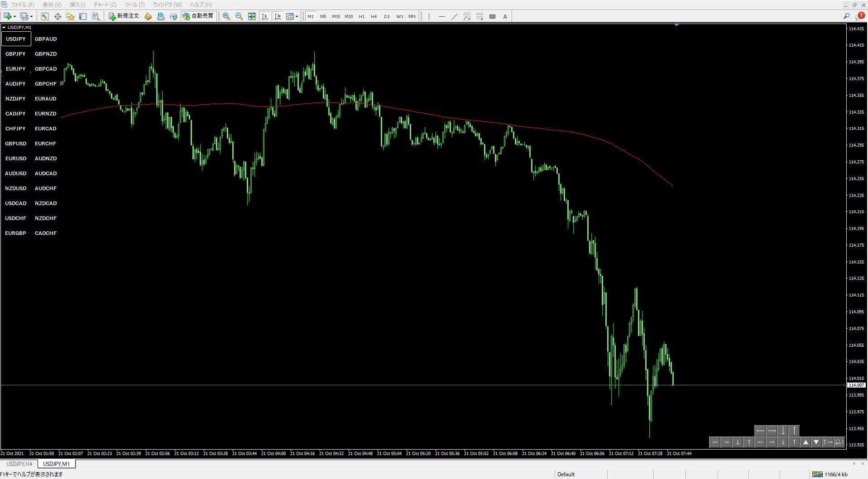868x479 pixels.
Task: Open the search magnifier icon
Action: [846, 16]
